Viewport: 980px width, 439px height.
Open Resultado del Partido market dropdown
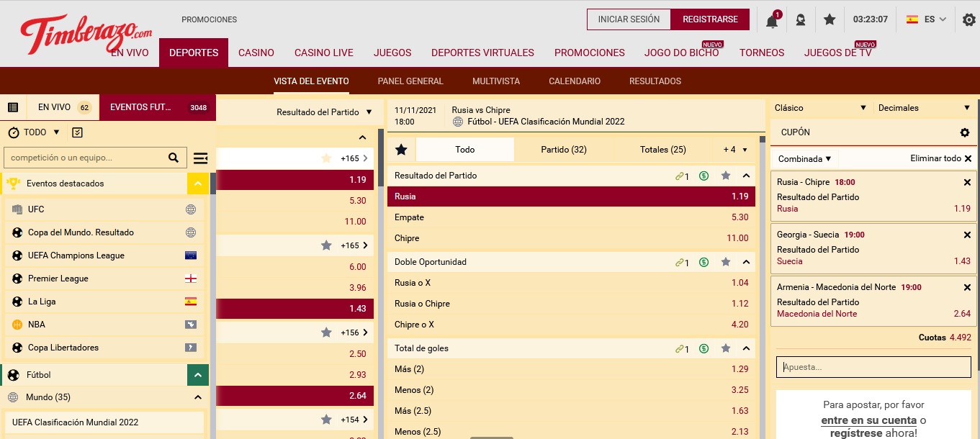325,112
